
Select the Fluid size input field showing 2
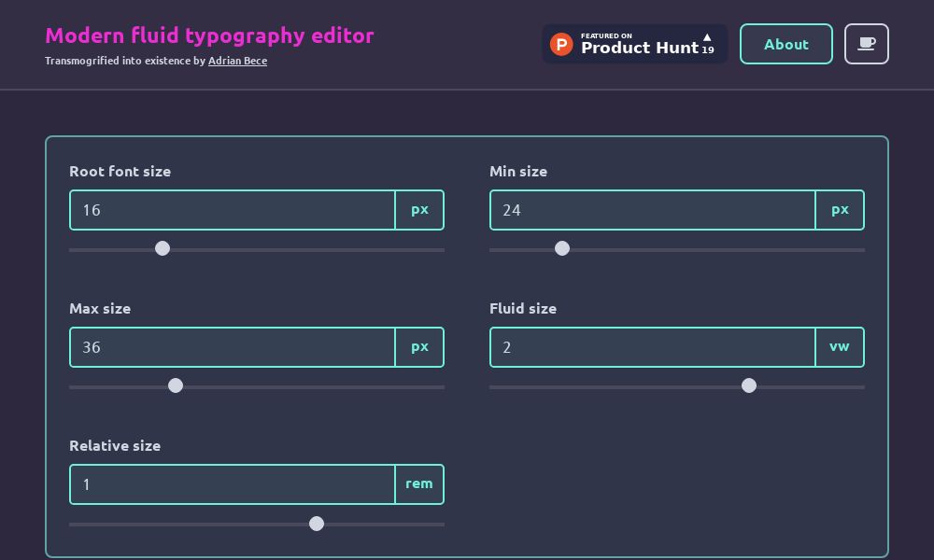[653, 346]
